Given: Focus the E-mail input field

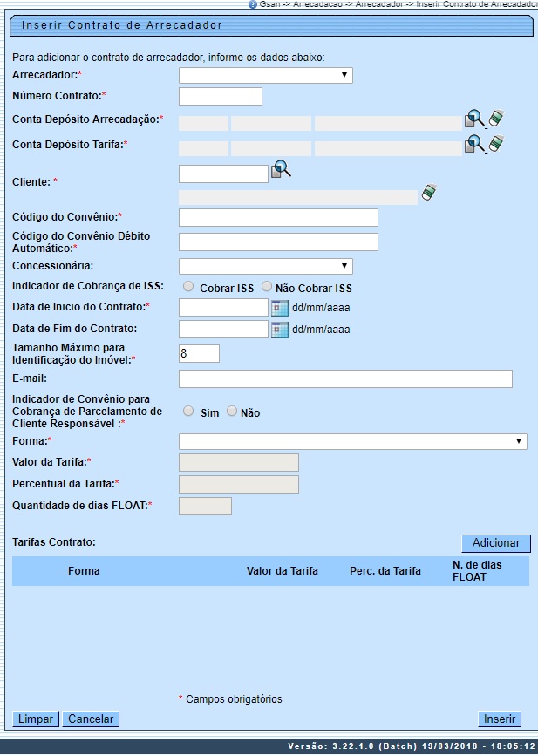Looking at the screenshot, I should tap(345, 379).
